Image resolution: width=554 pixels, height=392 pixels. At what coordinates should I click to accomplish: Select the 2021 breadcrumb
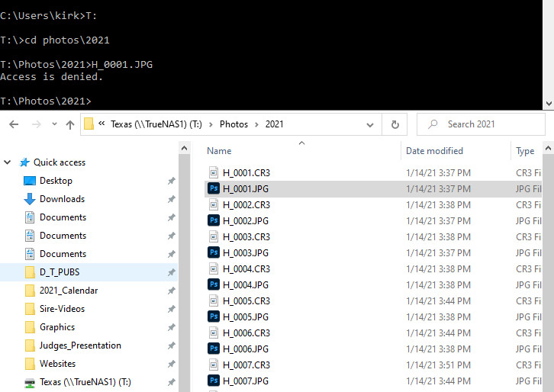click(x=274, y=124)
